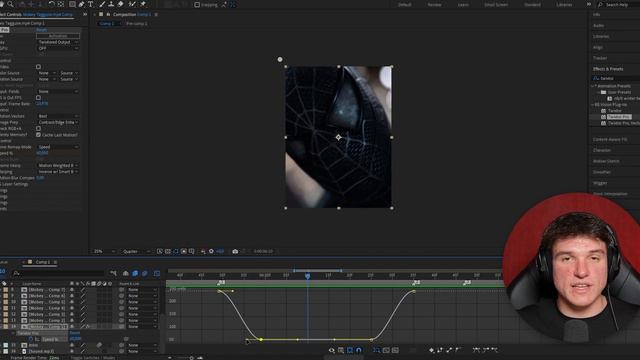Open the Twixtored Output display dropdown
640x360 pixels.
click(58, 42)
